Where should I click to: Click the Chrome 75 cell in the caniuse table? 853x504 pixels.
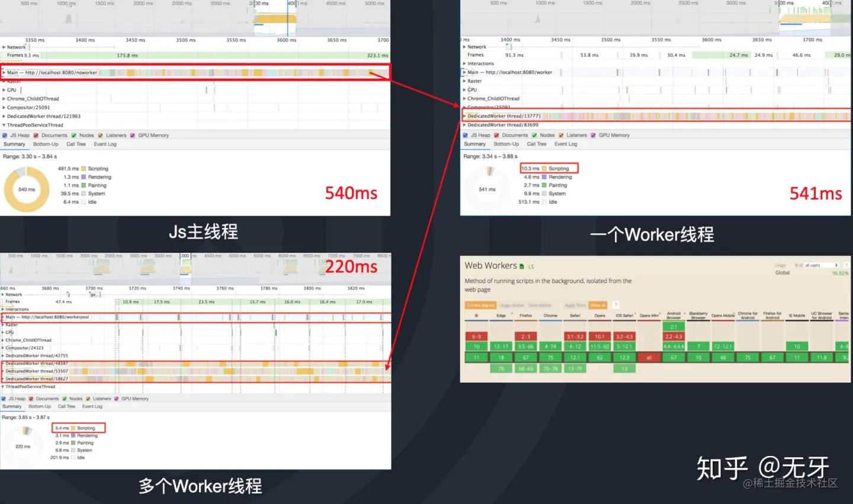(550, 358)
